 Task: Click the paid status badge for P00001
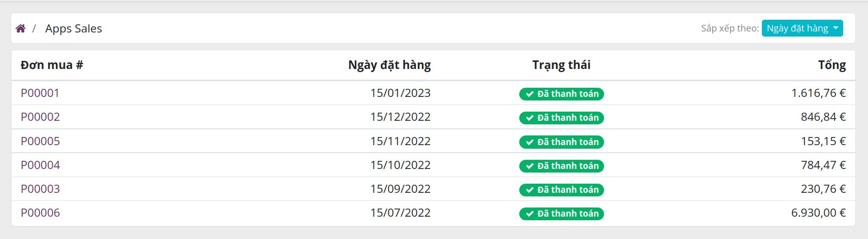coord(561,94)
